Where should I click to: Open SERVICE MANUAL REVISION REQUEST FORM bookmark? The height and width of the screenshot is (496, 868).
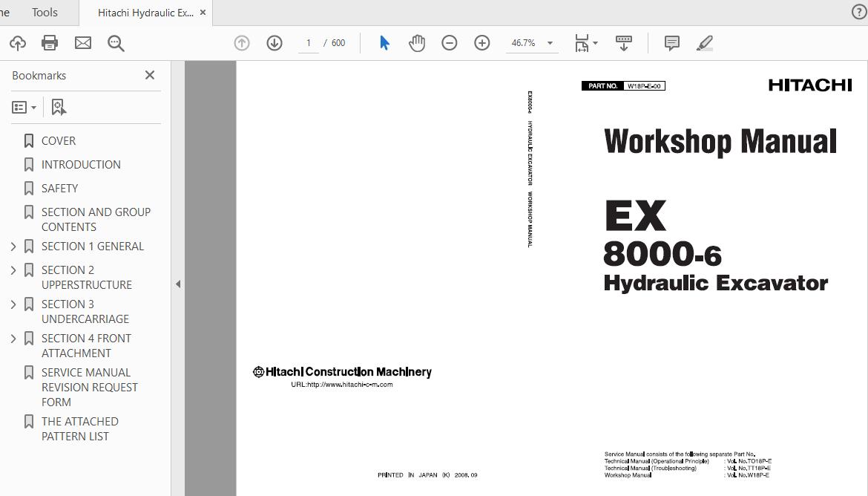tap(90, 388)
